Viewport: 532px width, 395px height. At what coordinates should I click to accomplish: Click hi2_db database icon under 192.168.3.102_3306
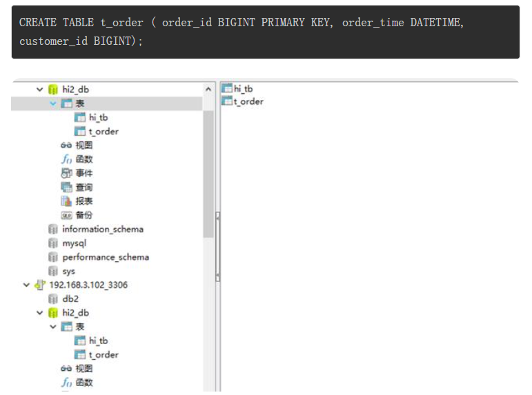coord(53,313)
